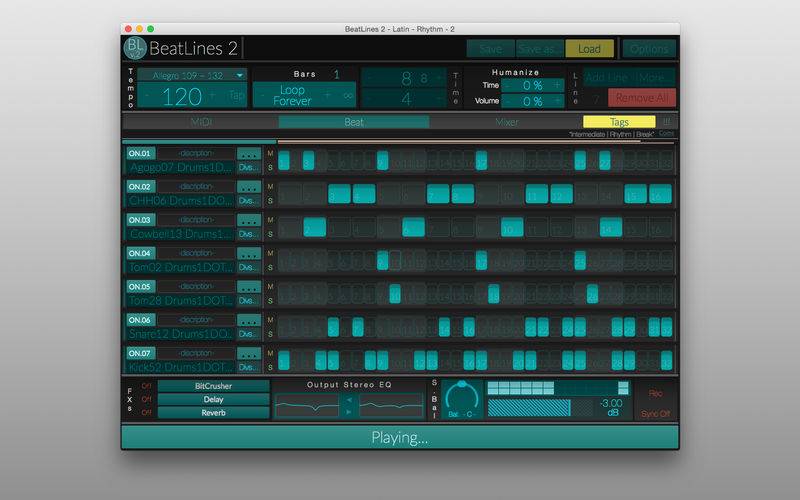The width and height of the screenshot is (800, 500).
Task: Open Dvs. selector on Tom02 line
Action: 249,267
